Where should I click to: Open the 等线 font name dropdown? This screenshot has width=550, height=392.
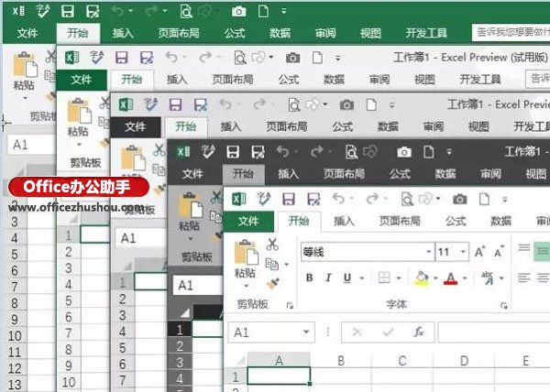point(428,252)
